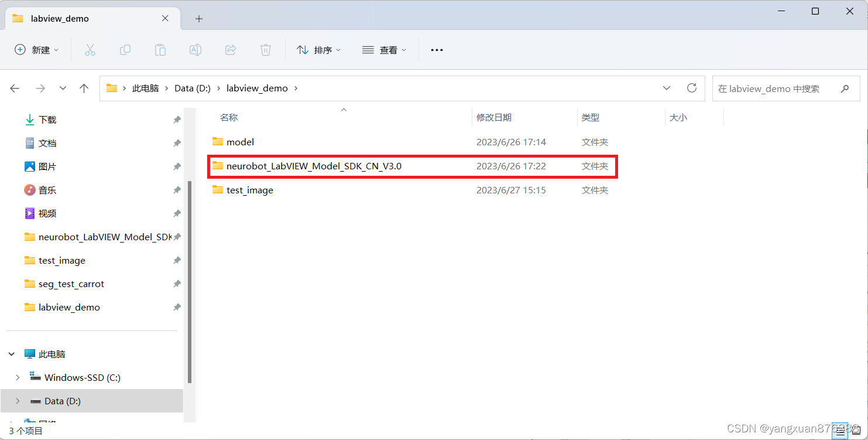Go up to the parent folder
Image resolution: width=868 pixels, height=440 pixels.
[x=84, y=88]
